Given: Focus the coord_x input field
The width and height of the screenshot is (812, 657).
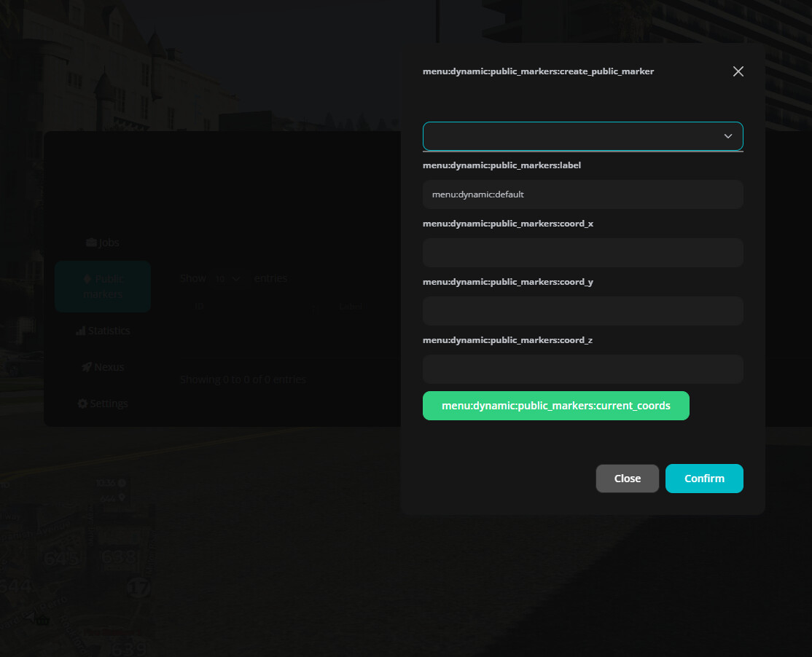Looking at the screenshot, I should [582, 253].
